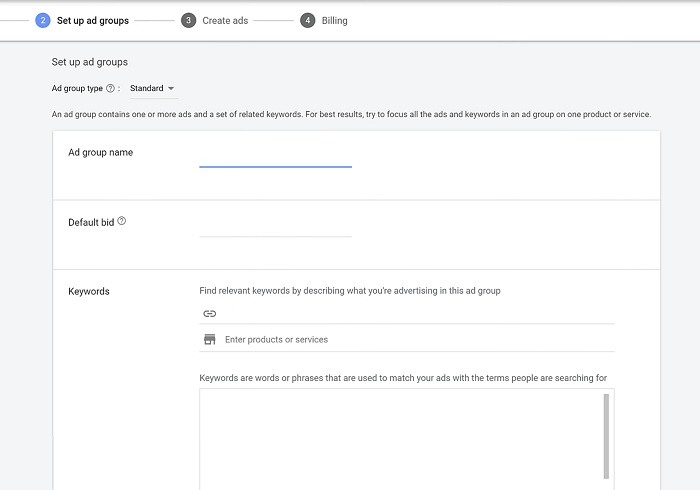Image resolution: width=700 pixels, height=490 pixels.
Task: Go to the Billing step
Action: point(334,21)
